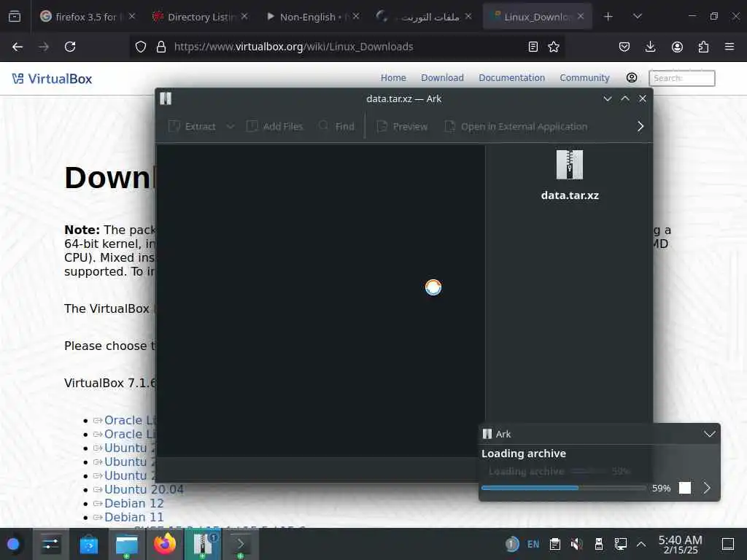Open the clipboard tray icon
Screen dimensions: 747x560
[x=554, y=544]
